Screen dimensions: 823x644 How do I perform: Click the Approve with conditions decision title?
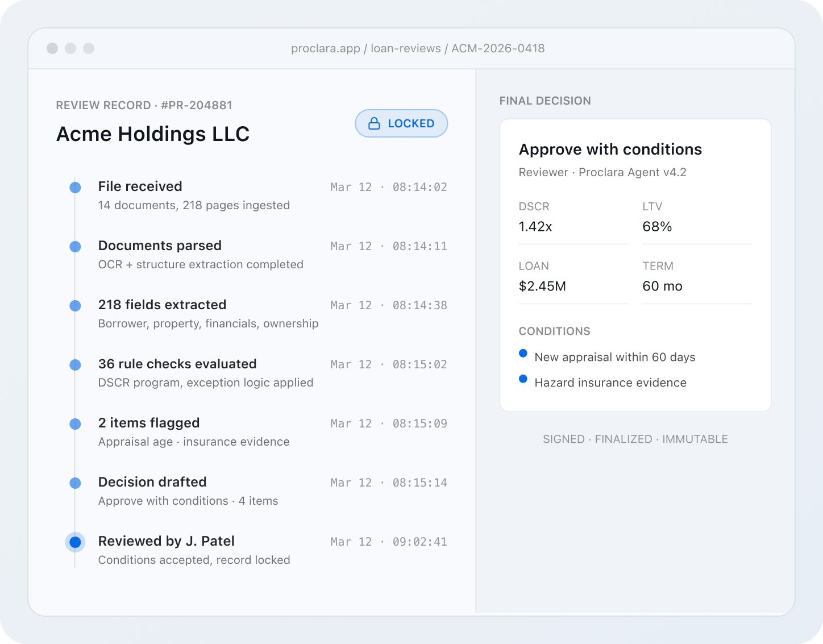(x=610, y=149)
